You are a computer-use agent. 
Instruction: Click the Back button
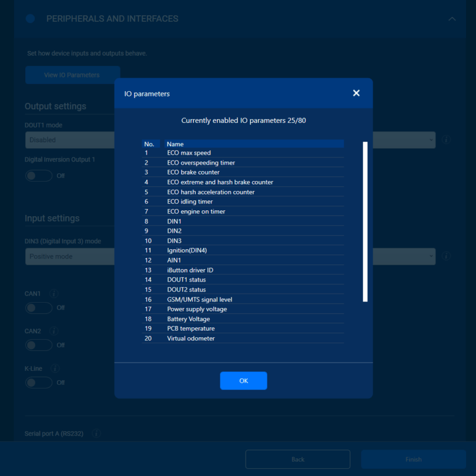point(297,460)
